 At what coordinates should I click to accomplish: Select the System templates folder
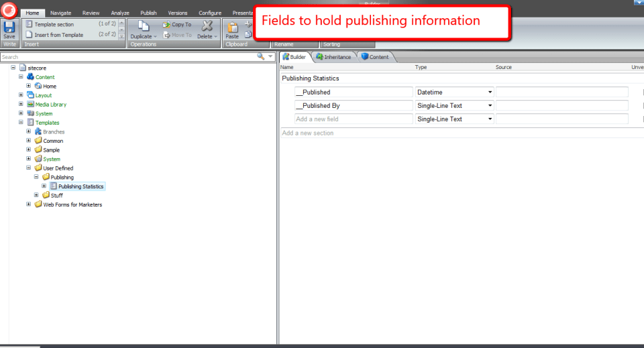pos(52,159)
